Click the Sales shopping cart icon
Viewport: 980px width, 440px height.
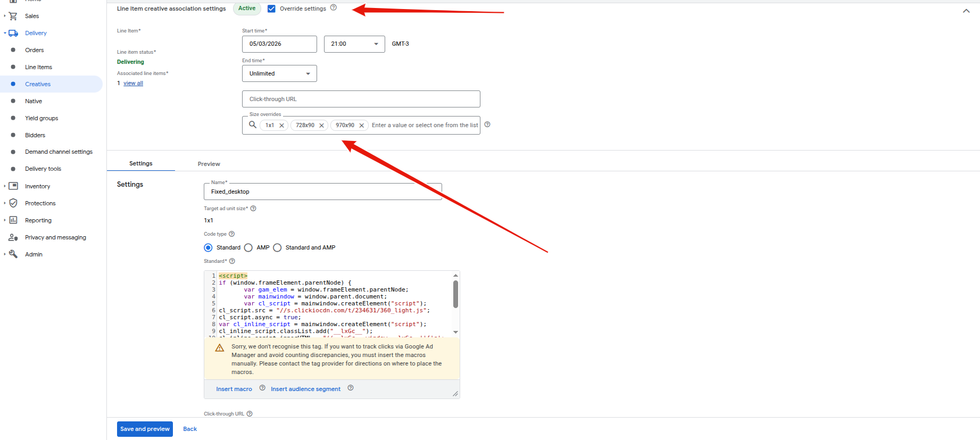point(13,16)
